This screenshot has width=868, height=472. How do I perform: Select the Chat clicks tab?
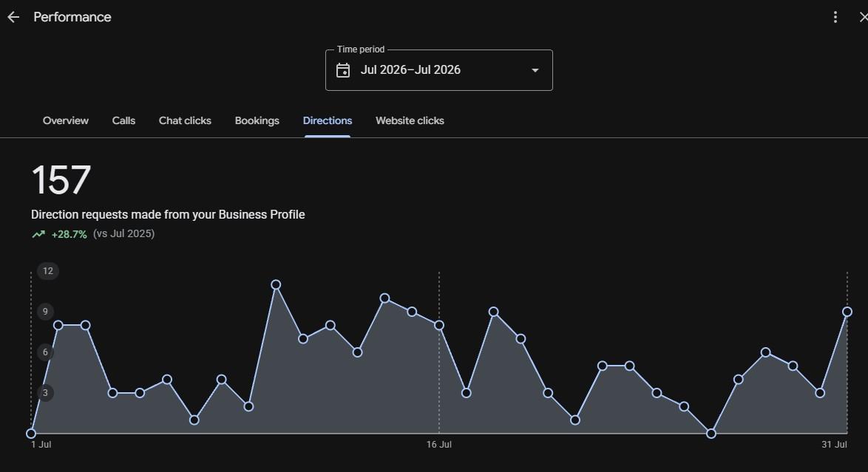pyautogui.click(x=185, y=120)
